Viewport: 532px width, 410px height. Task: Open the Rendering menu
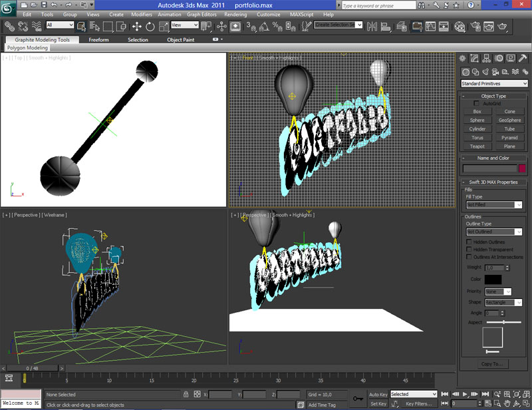[x=235, y=14]
